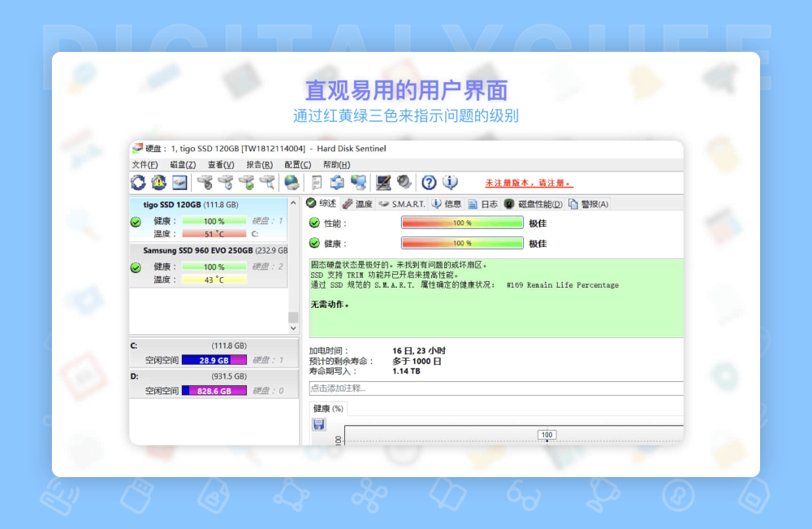
Task: Click the #169 Remain Life Percentage text
Action: point(563,285)
